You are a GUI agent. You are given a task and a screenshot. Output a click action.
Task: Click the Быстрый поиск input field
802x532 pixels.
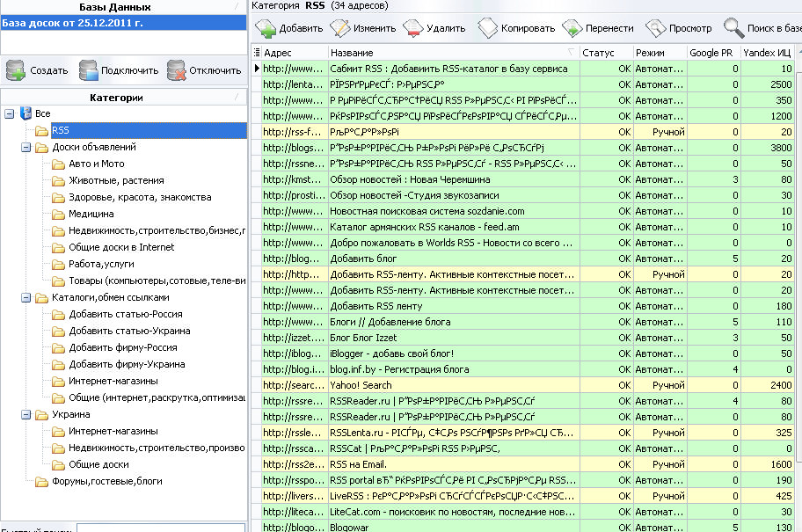coord(161,528)
